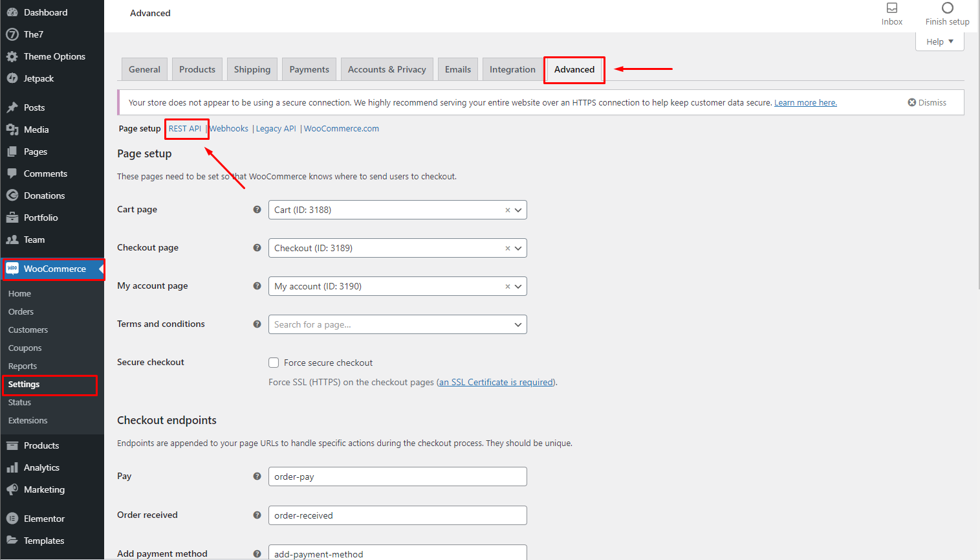Open the Legacy API section link

click(276, 128)
